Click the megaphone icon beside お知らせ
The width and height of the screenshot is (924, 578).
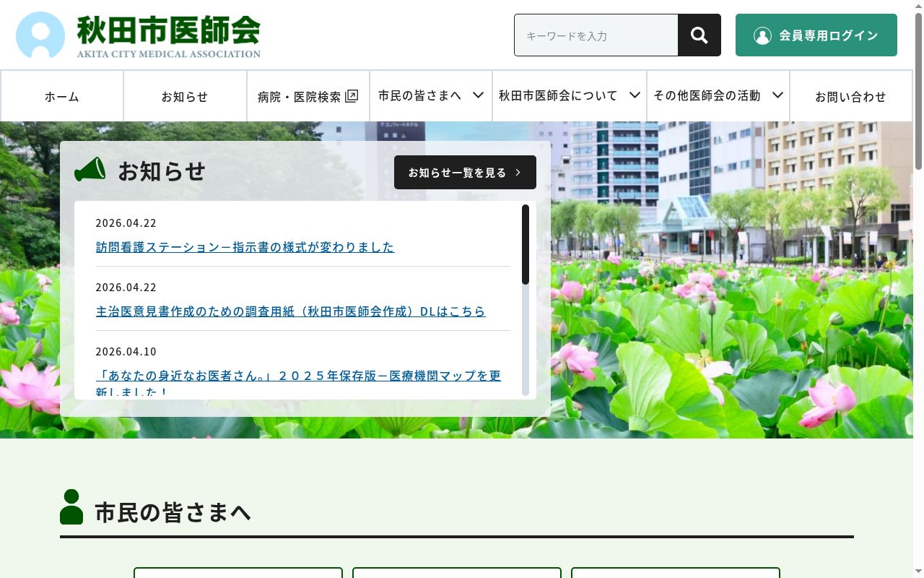tap(90, 171)
